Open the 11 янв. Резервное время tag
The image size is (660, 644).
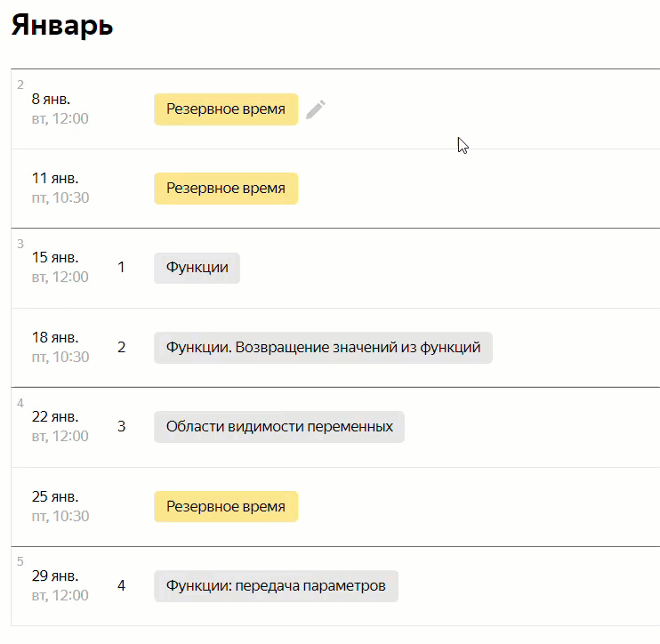(226, 189)
